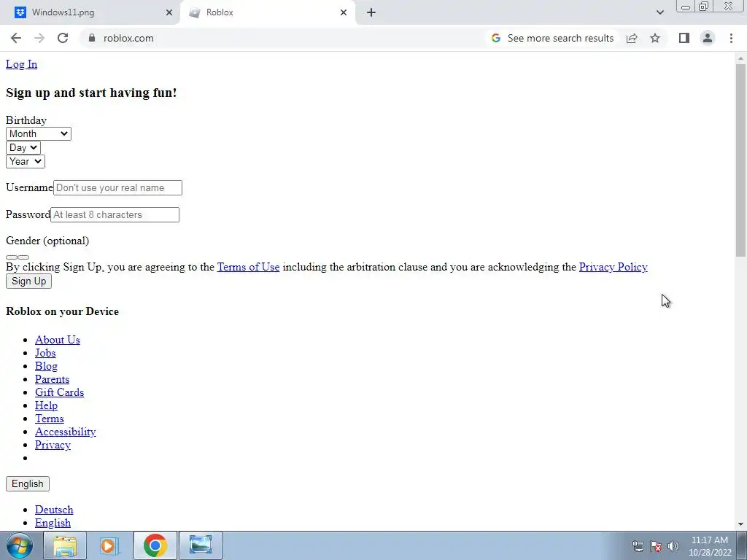Close the Roblox tab
The height and width of the screenshot is (560, 747).
pos(344,12)
